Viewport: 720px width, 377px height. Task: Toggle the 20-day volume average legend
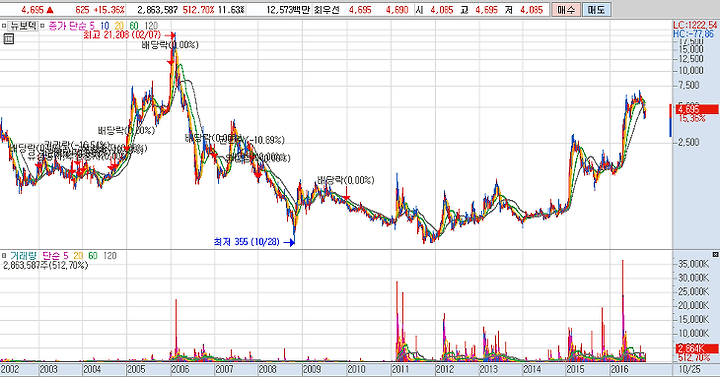78,255
